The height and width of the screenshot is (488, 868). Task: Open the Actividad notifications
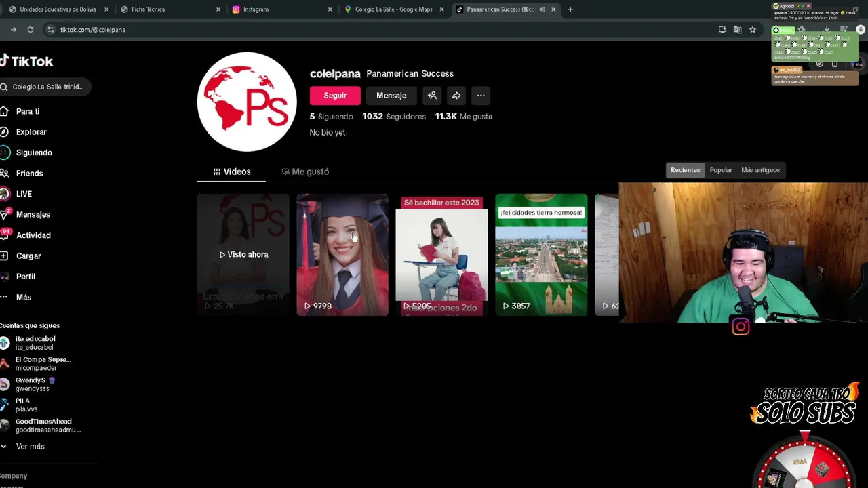[33, 235]
